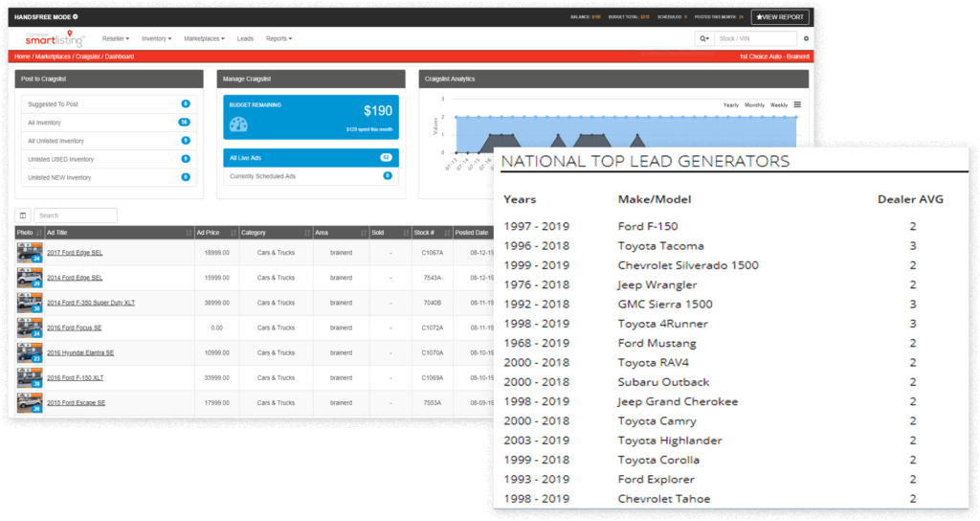Click the 2015 Ford Escape photo thumbnail

tap(30, 403)
